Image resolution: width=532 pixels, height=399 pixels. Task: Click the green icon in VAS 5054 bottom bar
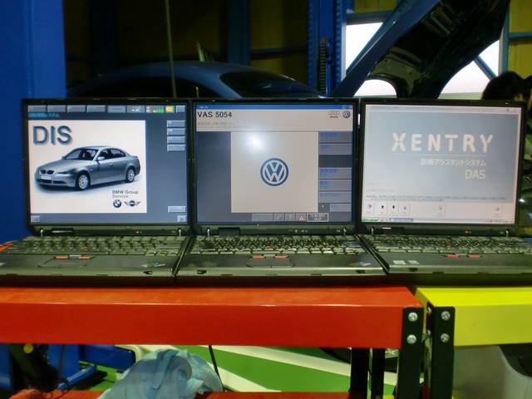(290, 218)
